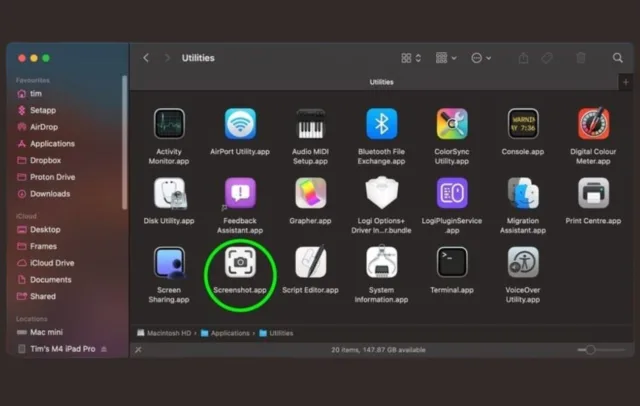This screenshot has width=640, height=406.
Task: Open Setapp in sidebar
Action: (x=42, y=110)
